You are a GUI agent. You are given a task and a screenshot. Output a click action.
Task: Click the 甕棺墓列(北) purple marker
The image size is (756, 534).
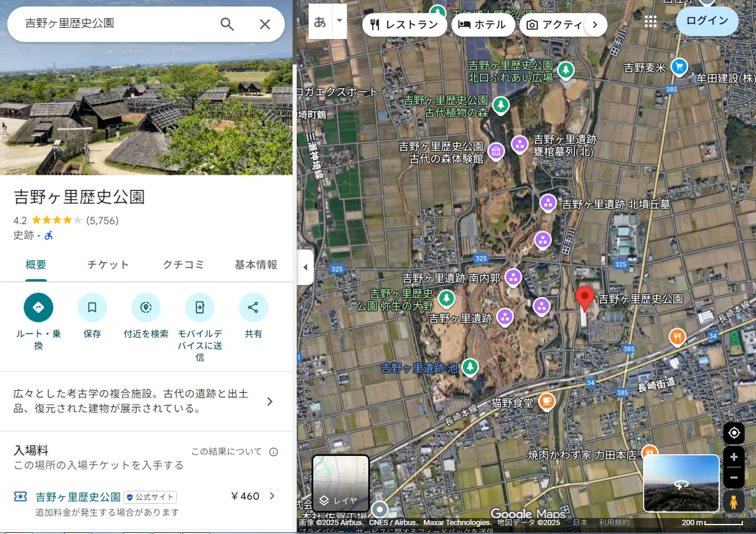pyautogui.click(x=520, y=144)
